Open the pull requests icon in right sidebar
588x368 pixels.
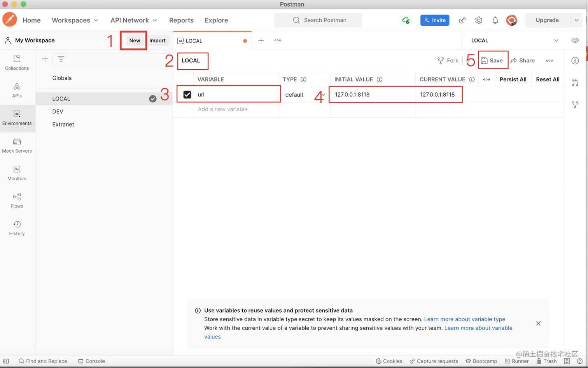575,83
